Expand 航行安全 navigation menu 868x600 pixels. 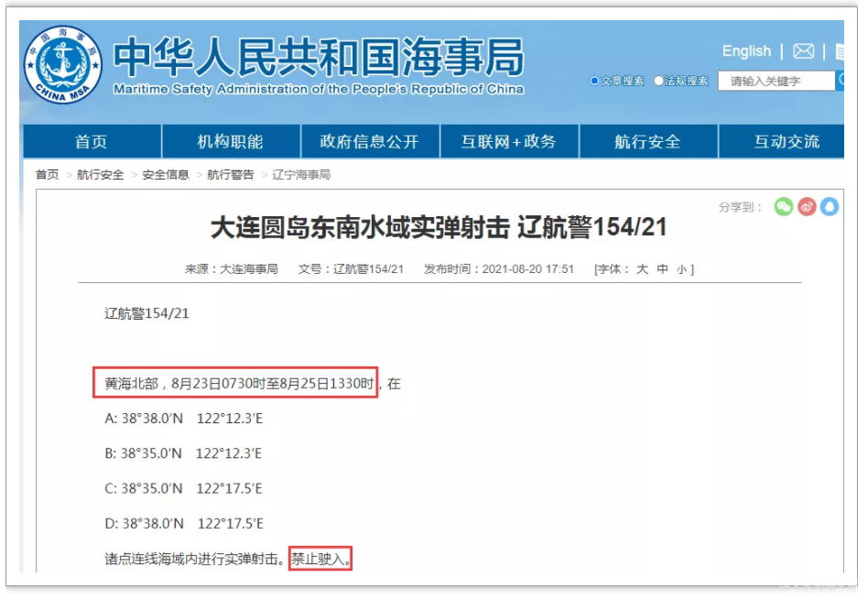click(x=647, y=142)
